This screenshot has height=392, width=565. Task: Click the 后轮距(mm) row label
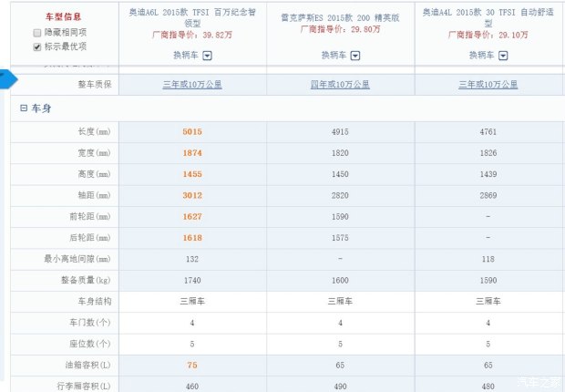(90, 238)
